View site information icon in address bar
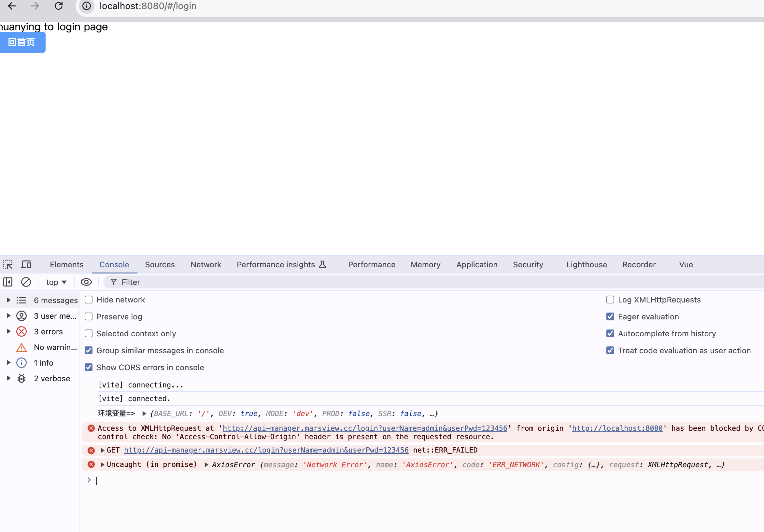The width and height of the screenshot is (764, 532). [87, 6]
